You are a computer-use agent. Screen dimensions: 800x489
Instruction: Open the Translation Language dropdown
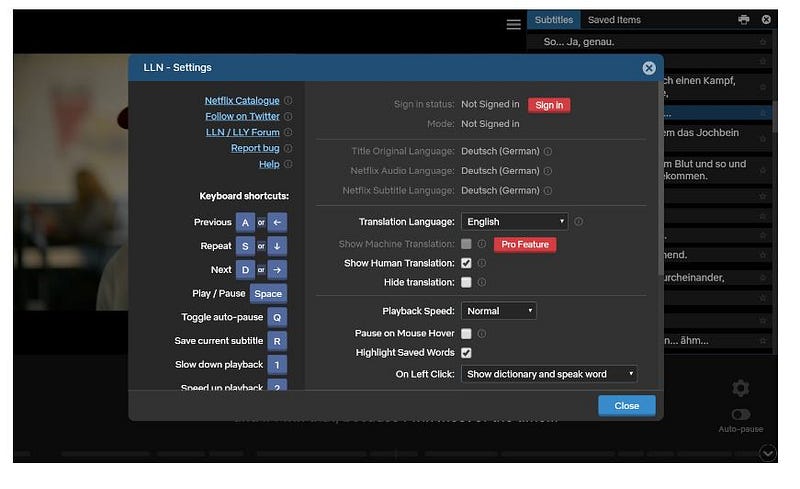514,222
